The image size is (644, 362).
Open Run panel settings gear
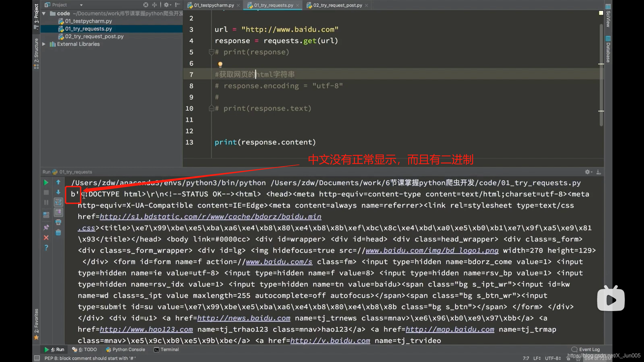click(588, 172)
